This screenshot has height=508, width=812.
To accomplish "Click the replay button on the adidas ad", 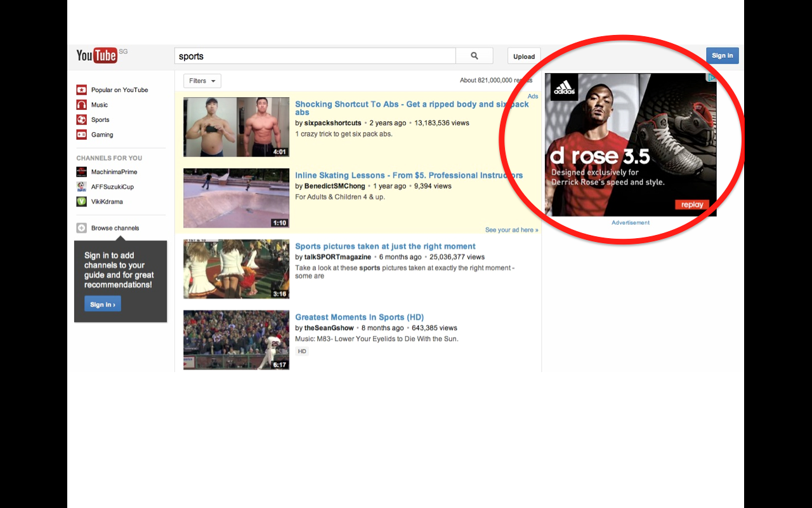I will pos(692,204).
